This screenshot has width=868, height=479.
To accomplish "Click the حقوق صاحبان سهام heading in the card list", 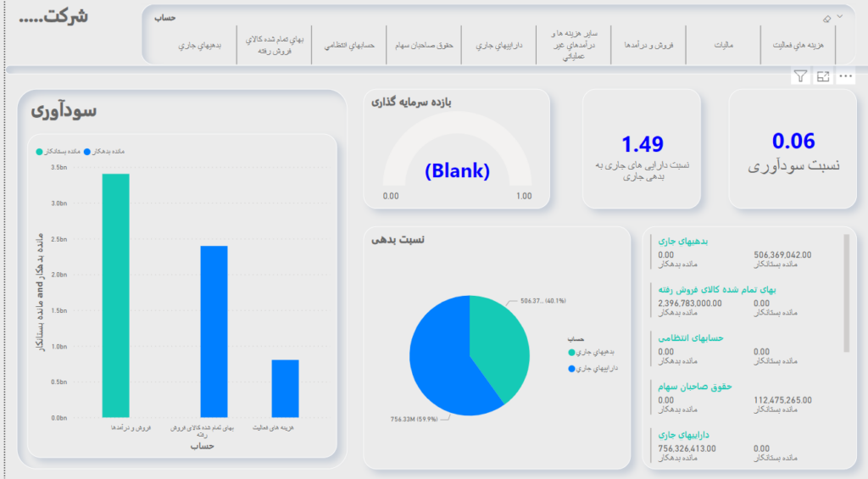I will (695, 387).
